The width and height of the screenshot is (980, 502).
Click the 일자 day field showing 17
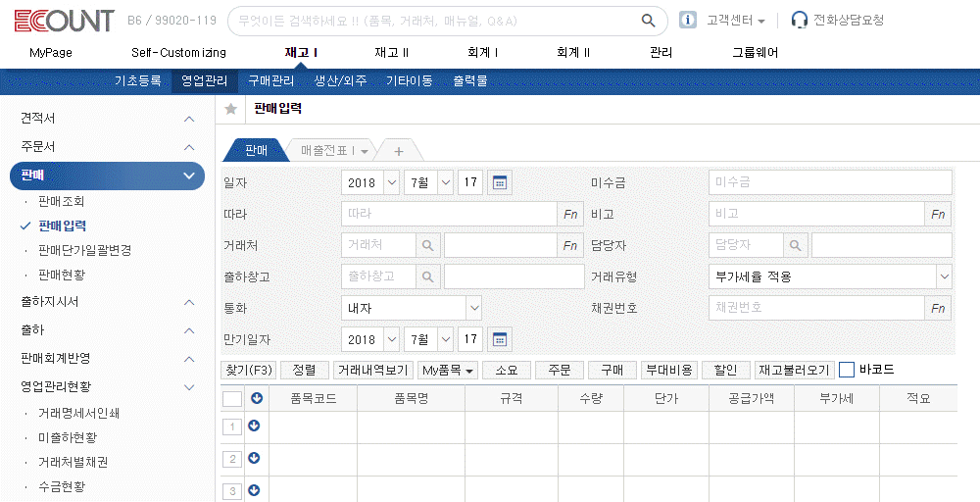[x=470, y=182]
